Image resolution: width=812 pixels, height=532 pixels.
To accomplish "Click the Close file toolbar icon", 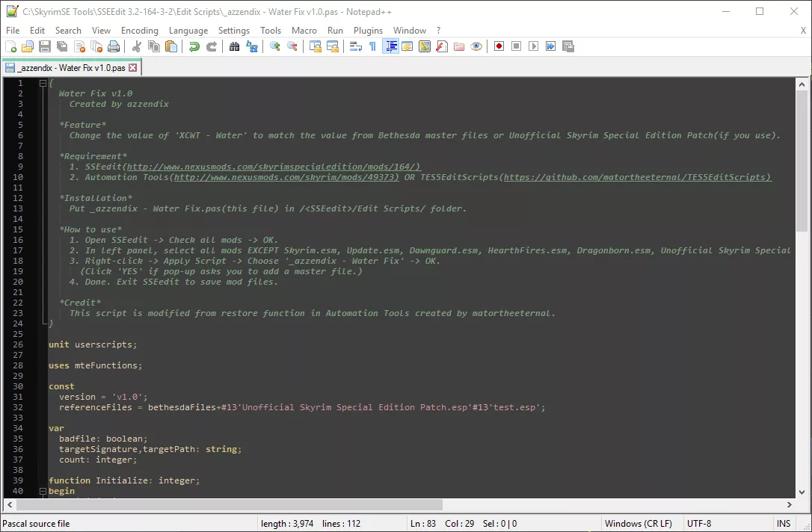I will click(x=80, y=46).
